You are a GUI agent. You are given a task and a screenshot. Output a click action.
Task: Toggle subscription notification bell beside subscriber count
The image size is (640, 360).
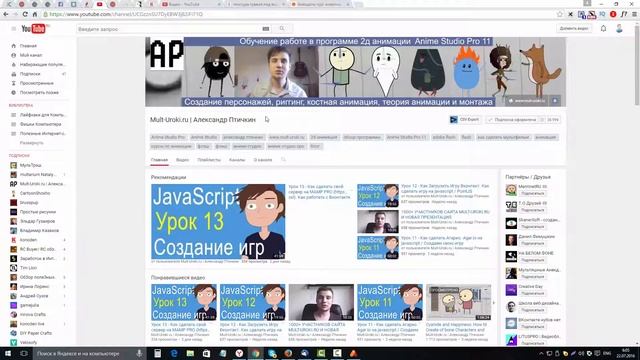[x=542, y=120]
